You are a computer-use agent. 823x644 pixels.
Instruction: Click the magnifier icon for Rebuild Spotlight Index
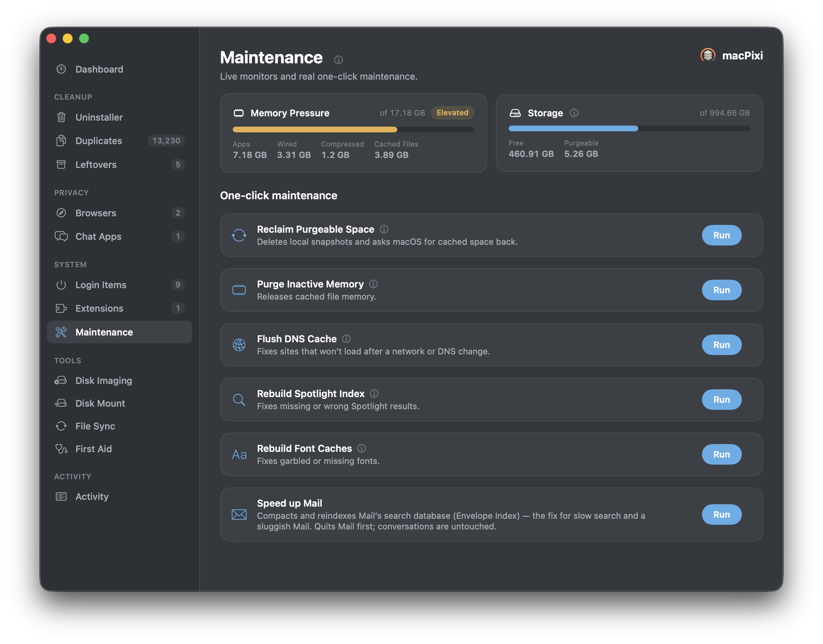[239, 400]
